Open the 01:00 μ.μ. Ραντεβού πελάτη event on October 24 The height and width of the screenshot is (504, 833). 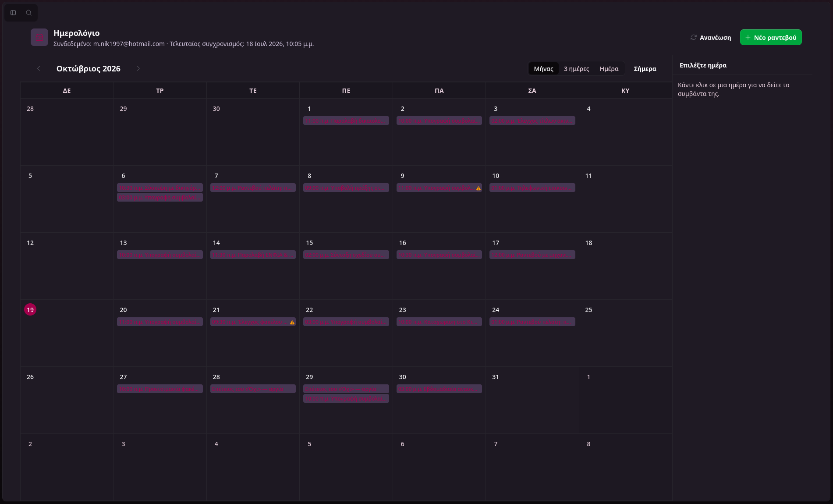pyautogui.click(x=532, y=322)
